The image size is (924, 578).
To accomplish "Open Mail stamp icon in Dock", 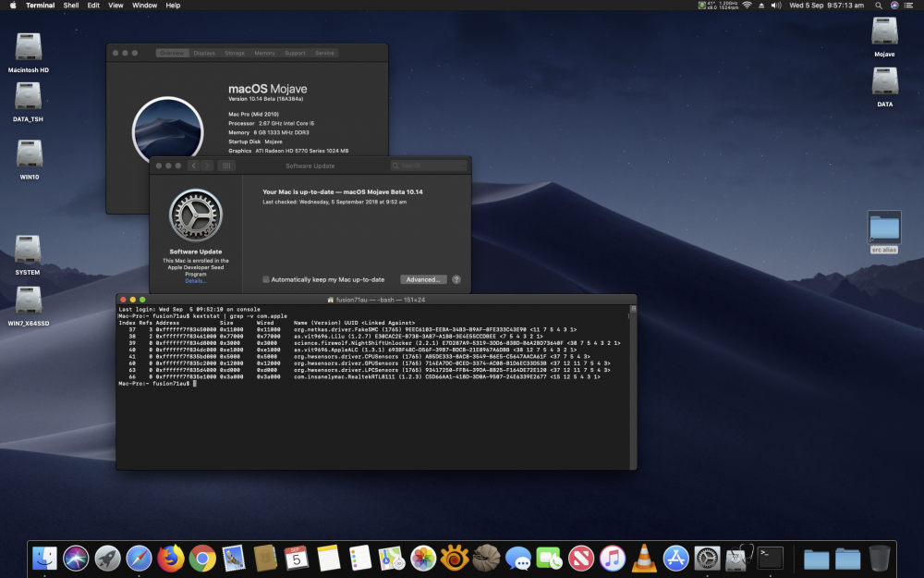I will [234, 558].
